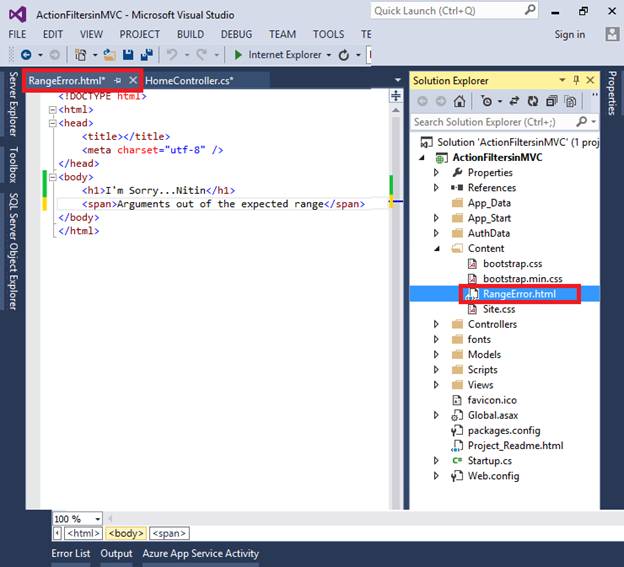Select Site.css in Solution Explorer
This screenshot has height=567, width=624.
click(498, 309)
